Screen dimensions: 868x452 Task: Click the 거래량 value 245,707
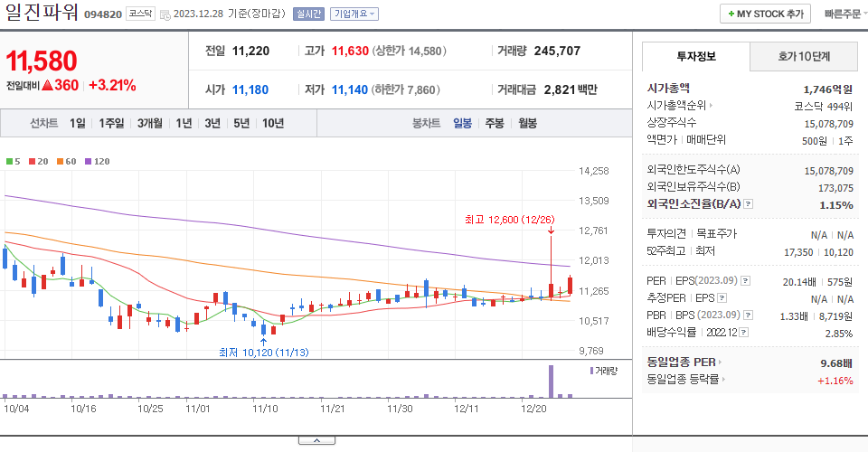[557, 51]
